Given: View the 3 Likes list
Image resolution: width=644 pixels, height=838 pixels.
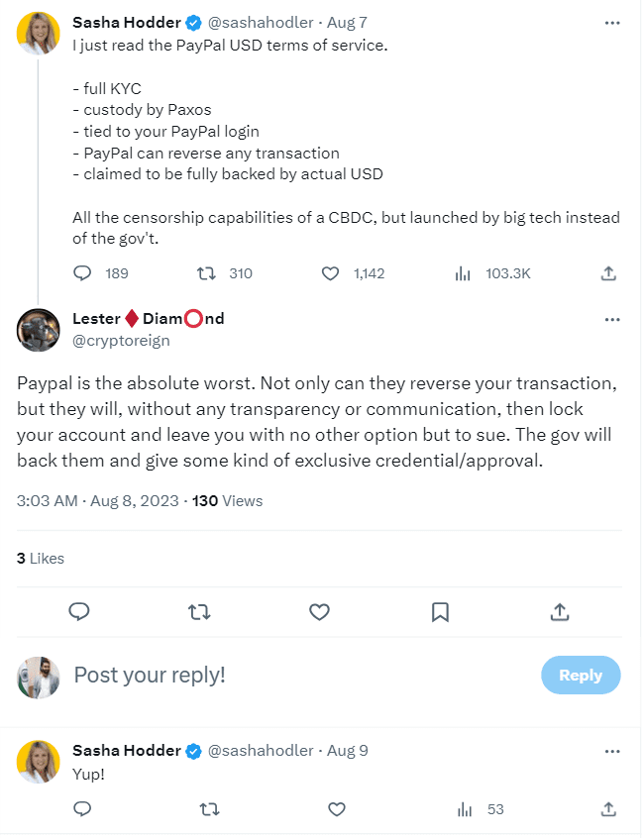Looking at the screenshot, I should [x=40, y=558].
